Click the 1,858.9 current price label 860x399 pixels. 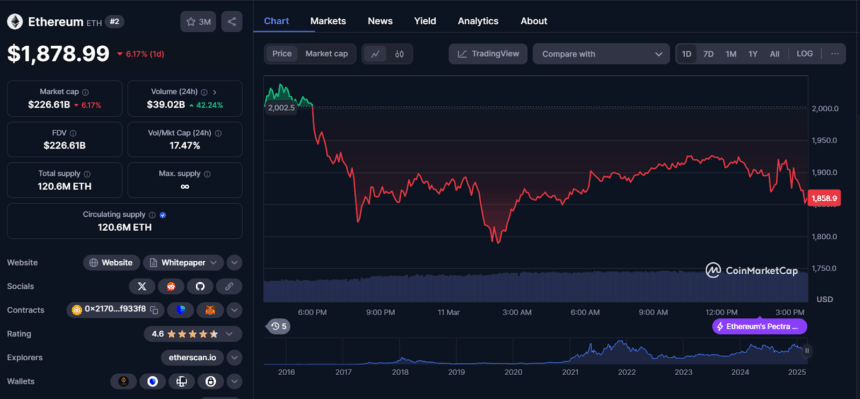[x=823, y=198]
